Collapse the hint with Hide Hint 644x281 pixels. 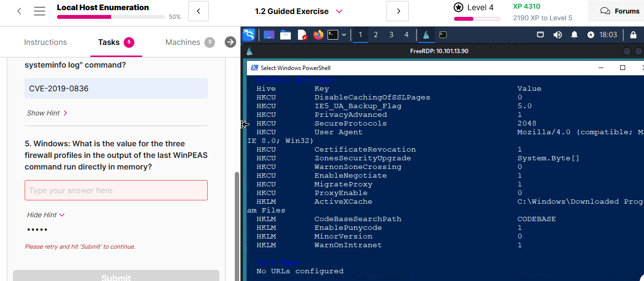click(x=45, y=215)
